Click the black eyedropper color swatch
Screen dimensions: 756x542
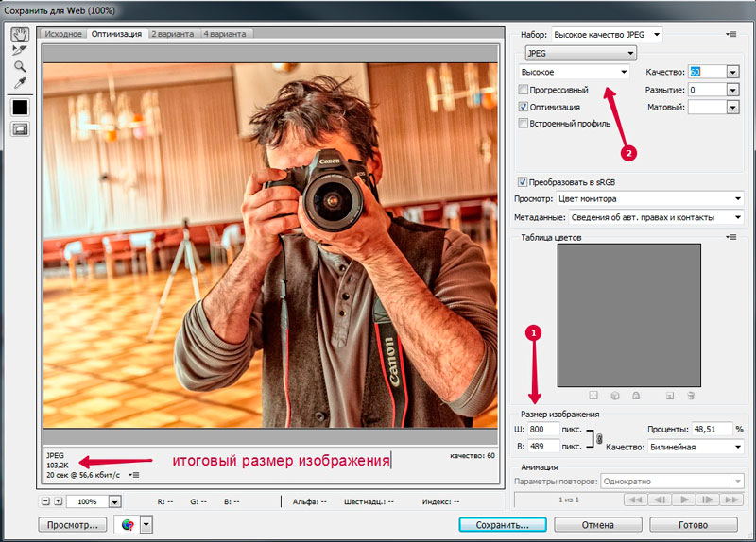point(19,107)
